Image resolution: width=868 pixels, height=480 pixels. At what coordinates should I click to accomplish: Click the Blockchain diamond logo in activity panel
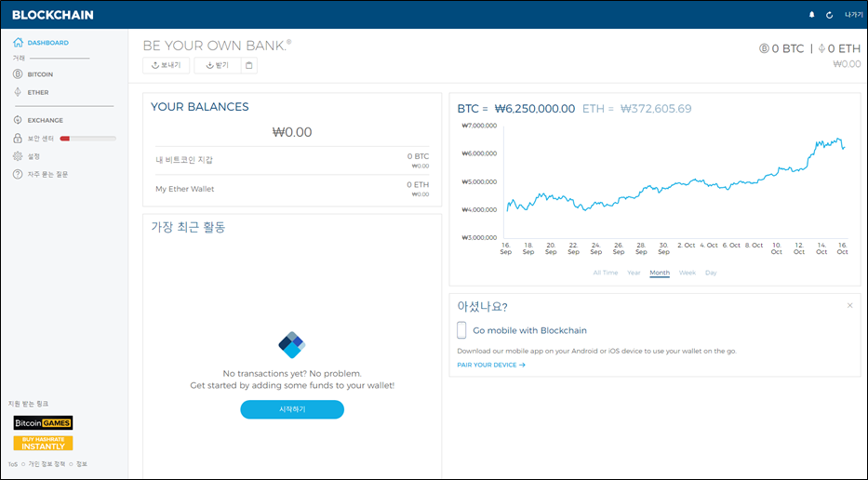[292, 345]
